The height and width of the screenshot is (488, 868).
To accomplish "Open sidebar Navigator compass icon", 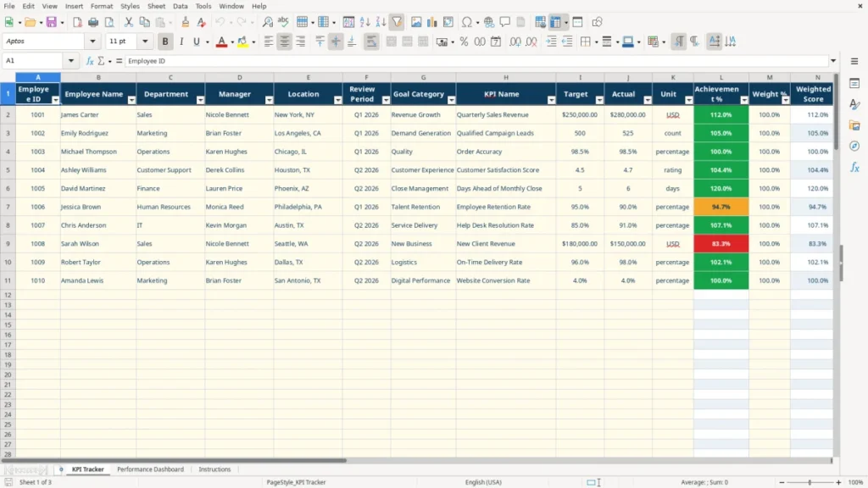I will [854, 146].
